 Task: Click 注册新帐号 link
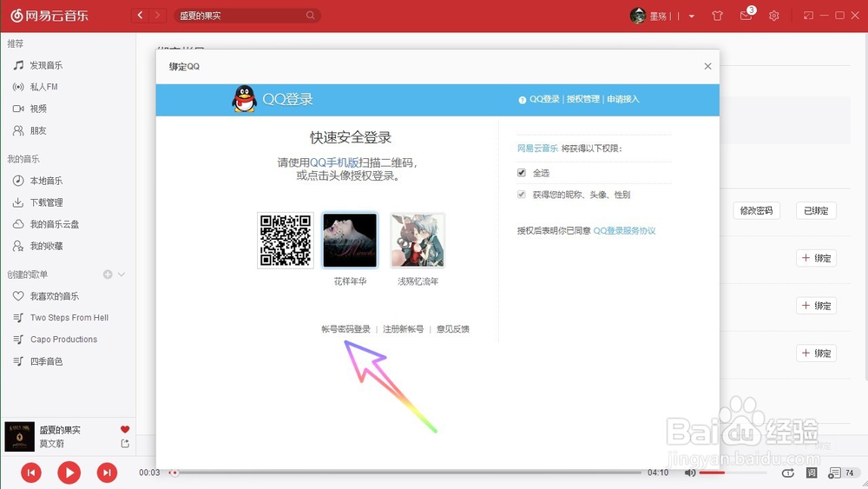click(x=403, y=329)
